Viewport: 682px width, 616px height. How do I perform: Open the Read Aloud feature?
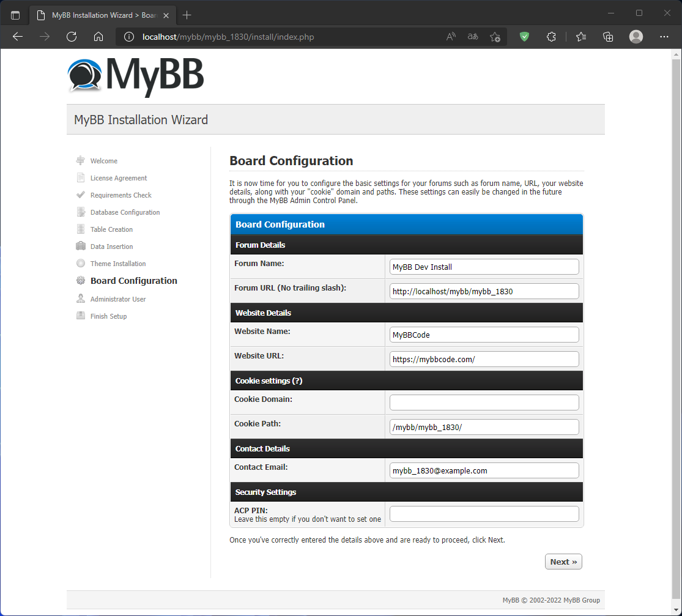coord(451,37)
